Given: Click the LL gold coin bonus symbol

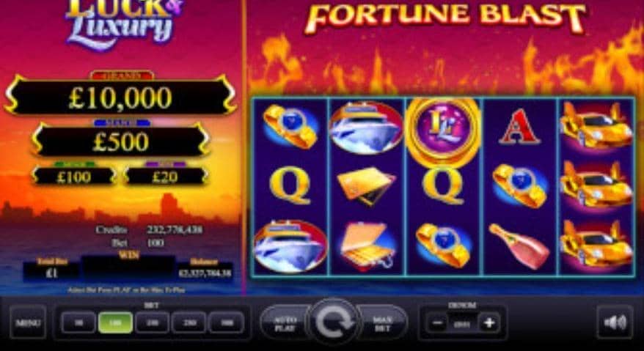Looking at the screenshot, I should pos(443,129).
